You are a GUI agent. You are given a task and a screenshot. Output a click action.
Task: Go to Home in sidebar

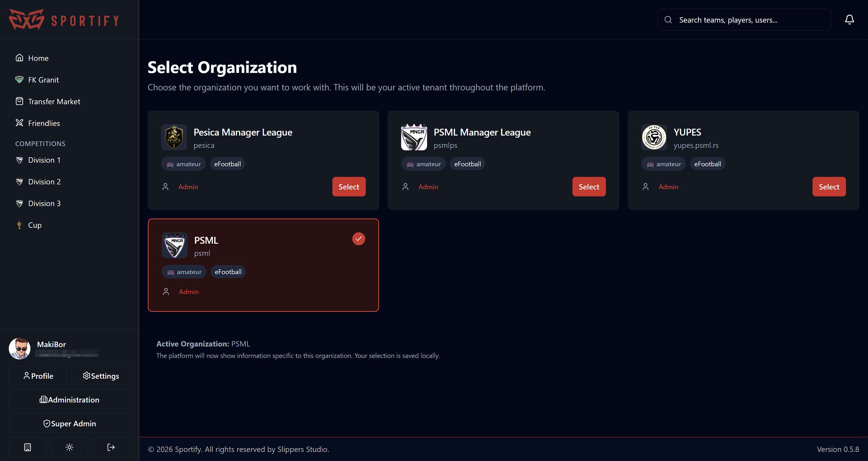(69, 58)
